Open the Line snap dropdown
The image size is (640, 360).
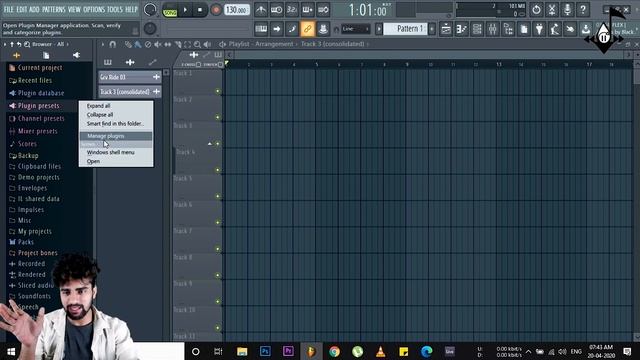tap(356, 29)
